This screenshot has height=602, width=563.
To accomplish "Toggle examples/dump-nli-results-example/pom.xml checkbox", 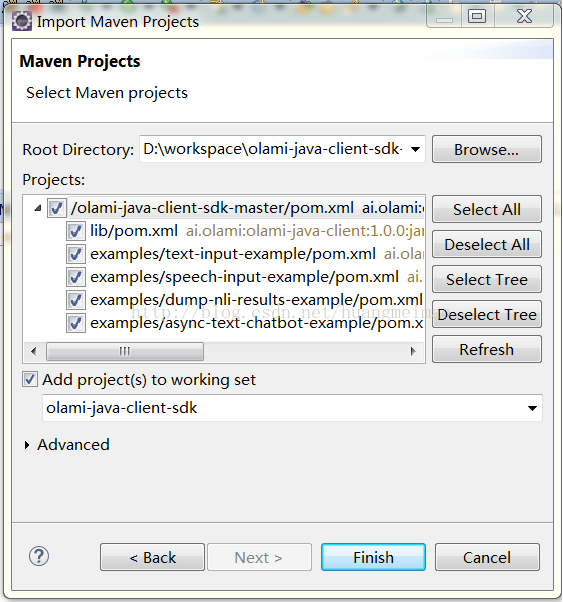I will tap(75, 300).
